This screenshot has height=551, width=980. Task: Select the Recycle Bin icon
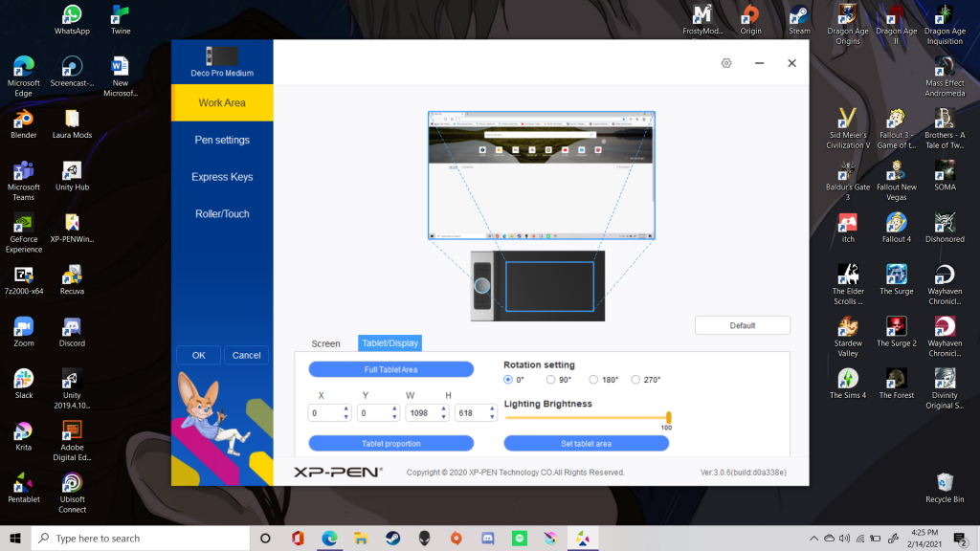(945, 488)
